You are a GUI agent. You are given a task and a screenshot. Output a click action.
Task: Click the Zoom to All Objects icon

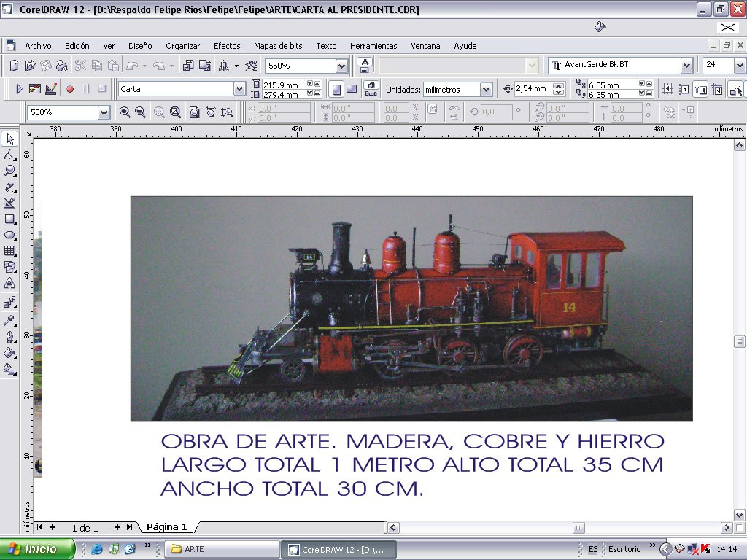pos(175,112)
